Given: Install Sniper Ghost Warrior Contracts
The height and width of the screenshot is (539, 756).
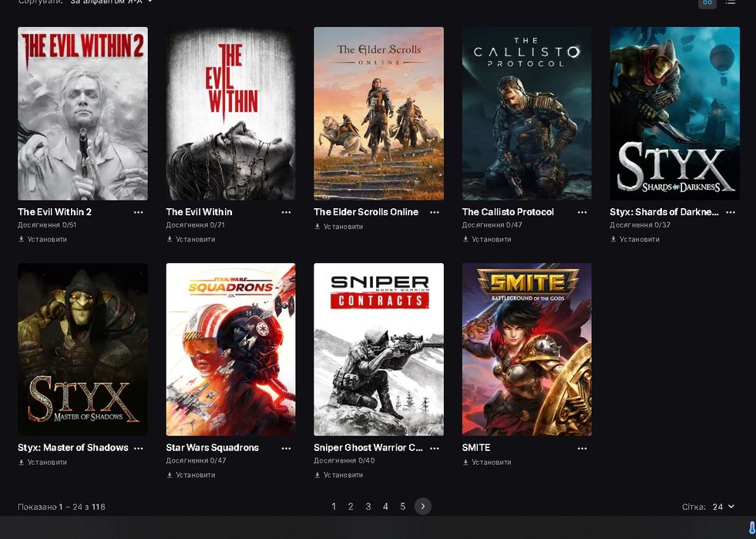Looking at the screenshot, I should tap(338, 475).
